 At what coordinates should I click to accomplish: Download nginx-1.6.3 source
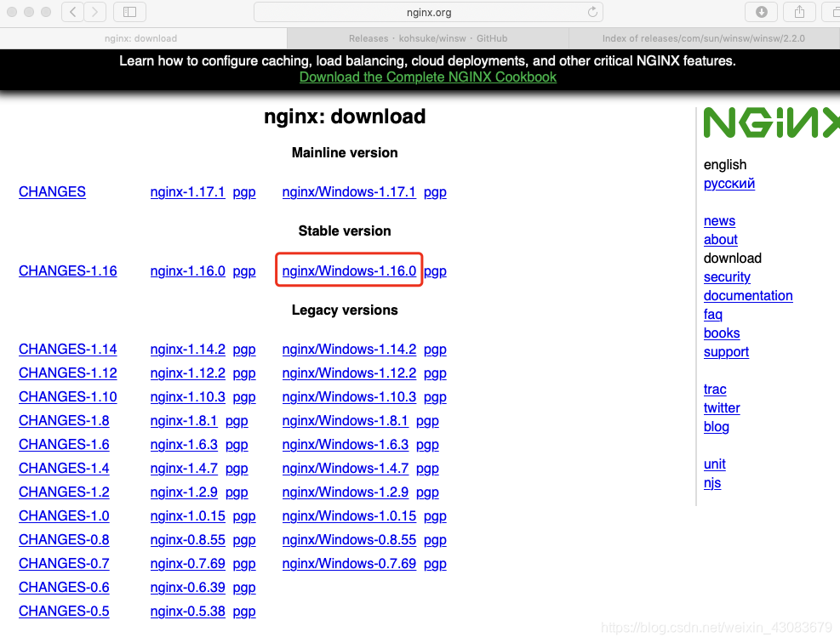coord(184,444)
